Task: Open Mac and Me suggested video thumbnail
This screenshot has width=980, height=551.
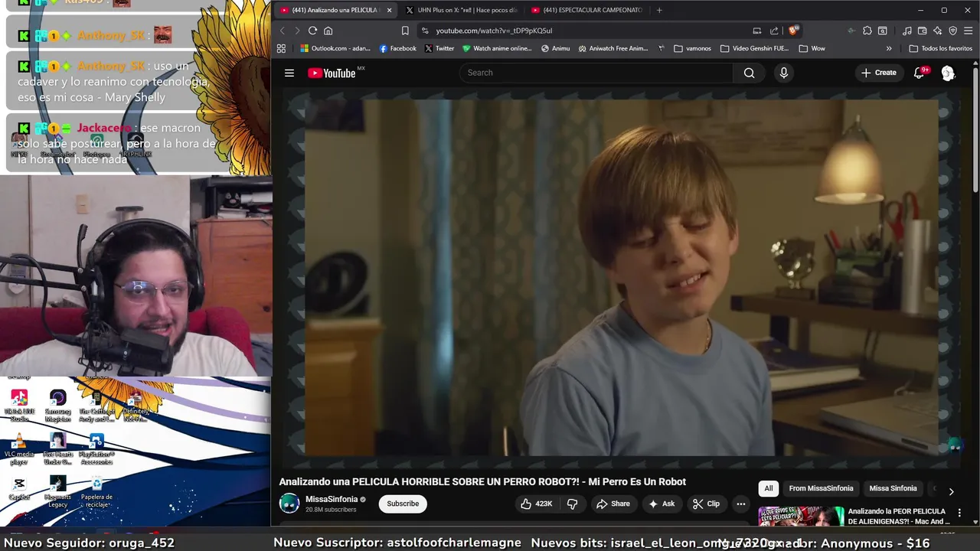Action: pos(801,516)
